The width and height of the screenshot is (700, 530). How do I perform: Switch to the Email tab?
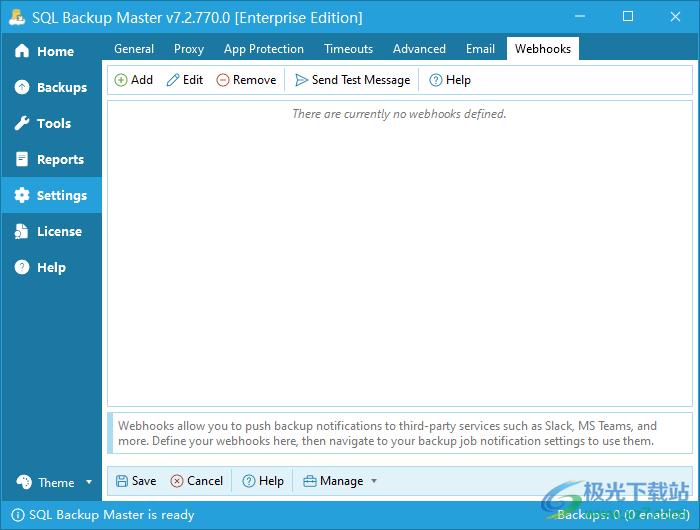(480, 49)
